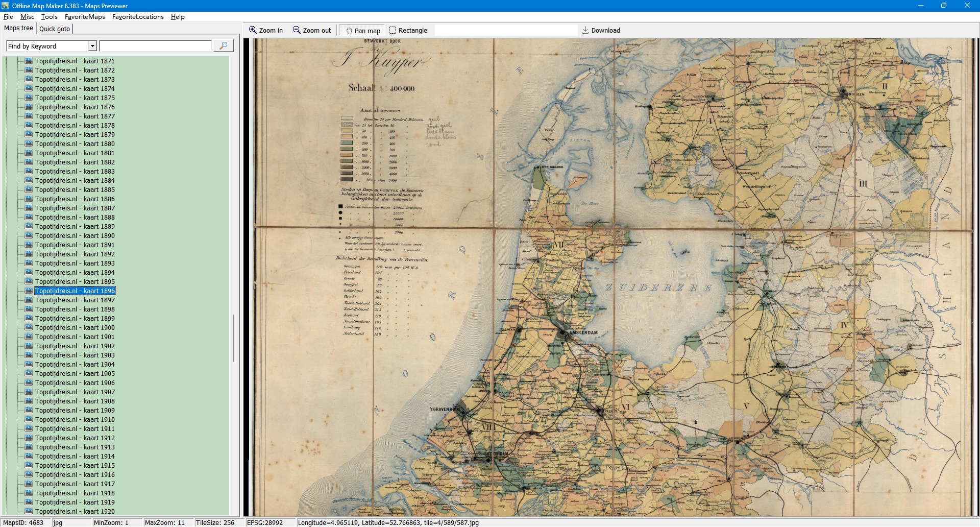980x527 pixels.
Task: Open the Tools menu
Action: (49, 17)
